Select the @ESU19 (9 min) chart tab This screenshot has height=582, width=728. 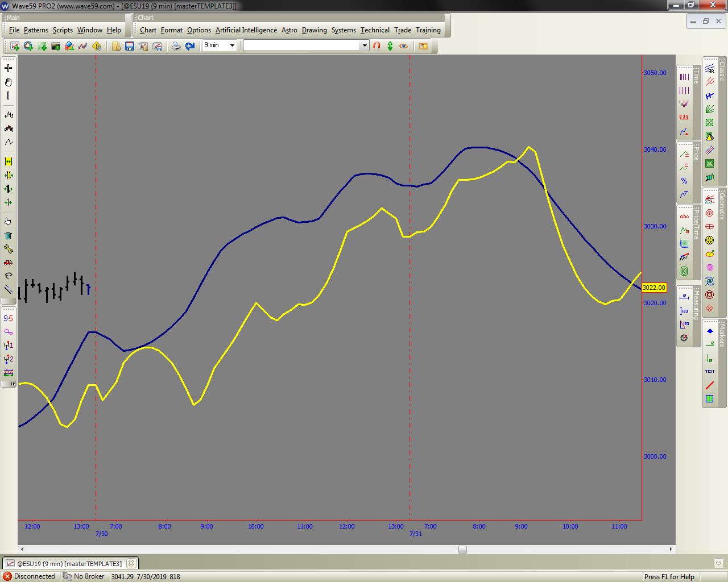click(69, 564)
